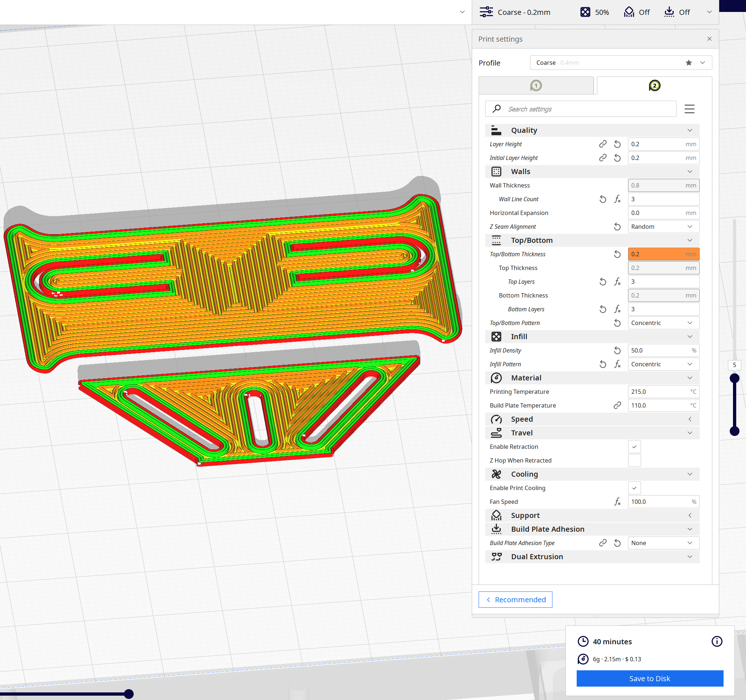Click the print info circle icon
This screenshot has height=700, width=746.
pos(716,641)
